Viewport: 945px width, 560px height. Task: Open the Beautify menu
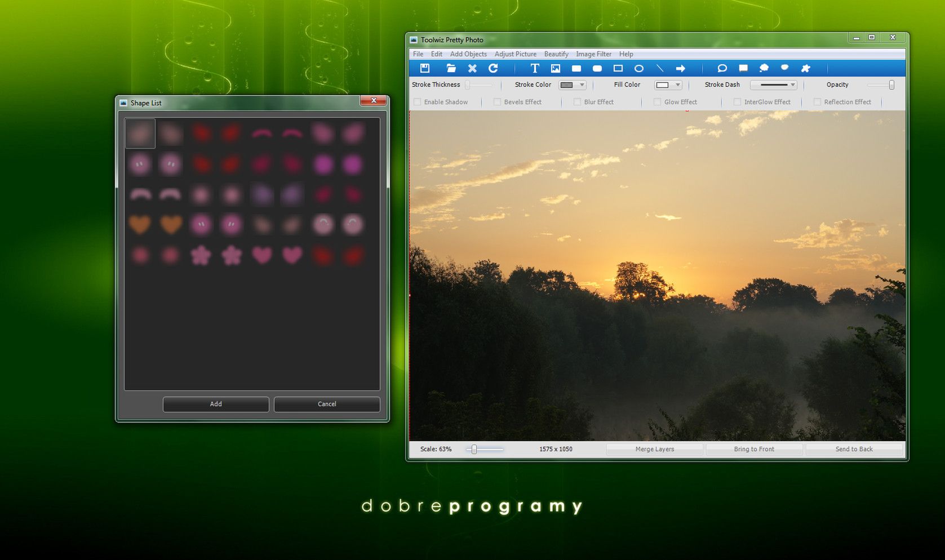556,54
